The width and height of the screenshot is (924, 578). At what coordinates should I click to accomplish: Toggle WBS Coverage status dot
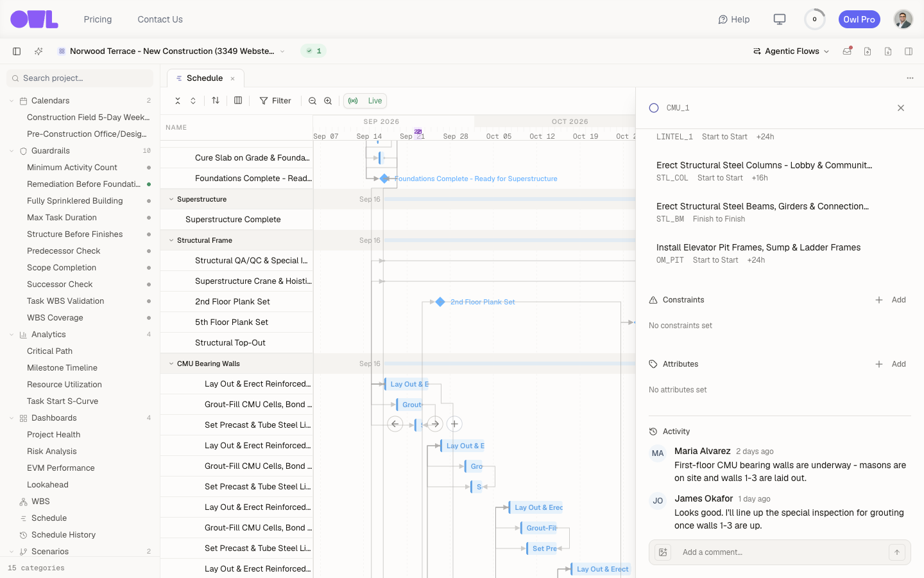pyautogui.click(x=149, y=318)
